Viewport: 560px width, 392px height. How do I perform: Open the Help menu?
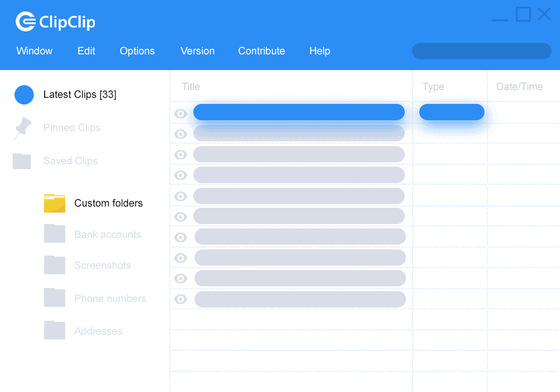coord(320,51)
